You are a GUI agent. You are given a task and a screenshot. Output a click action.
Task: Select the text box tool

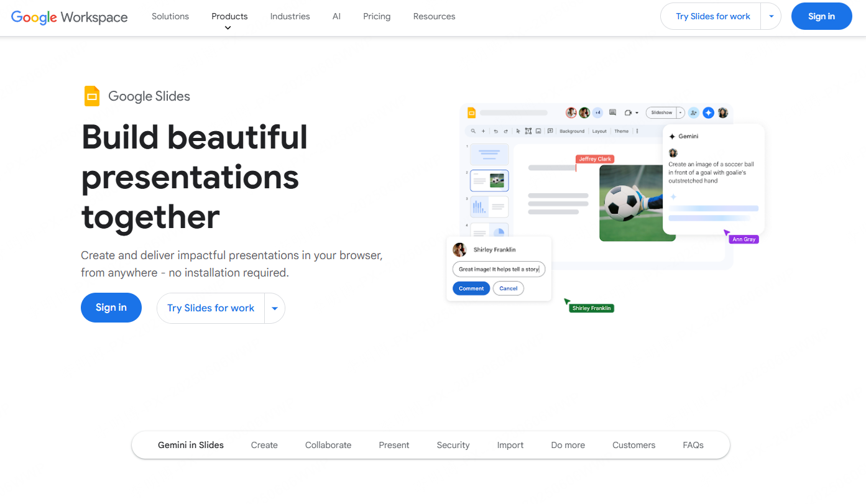[x=528, y=131]
